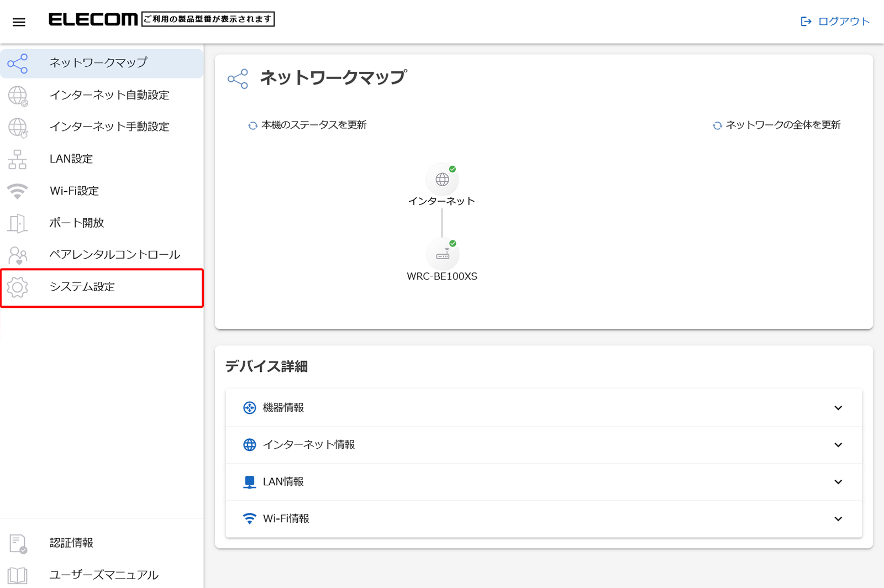
Task: Click the システム設定 gear icon
Action: tap(18, 287)
